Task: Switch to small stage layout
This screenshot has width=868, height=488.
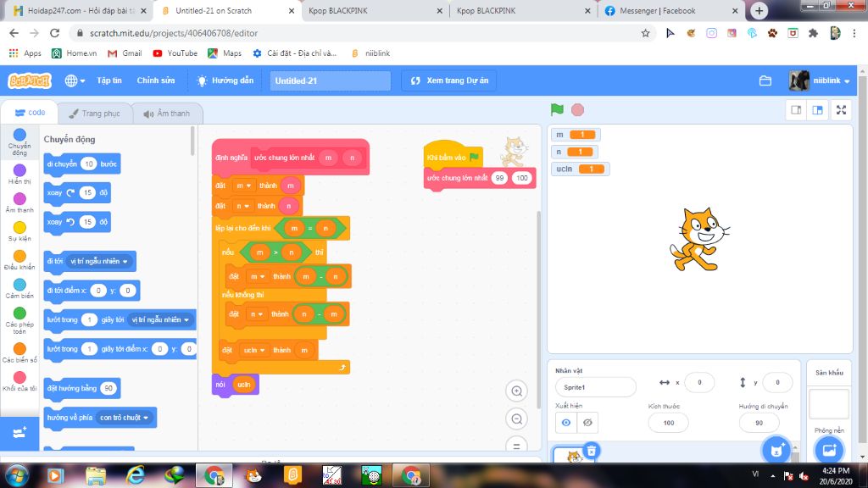Action: 796,110
